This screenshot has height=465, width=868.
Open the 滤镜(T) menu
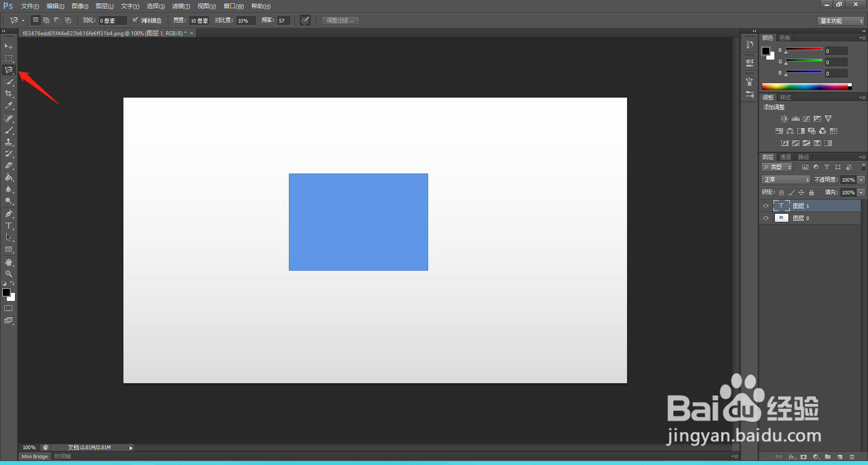[181, 6]
